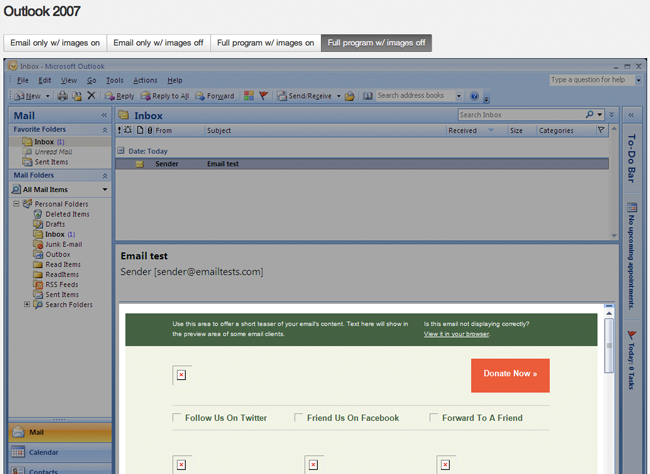Open the Outbox folder
650x474 pixels.
coord(52,255)
